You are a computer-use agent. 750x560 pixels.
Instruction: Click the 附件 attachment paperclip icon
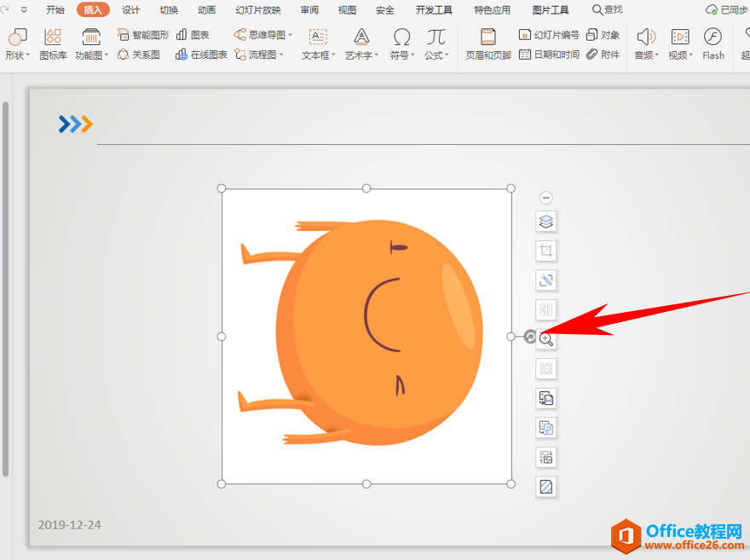tap(603, 55)
